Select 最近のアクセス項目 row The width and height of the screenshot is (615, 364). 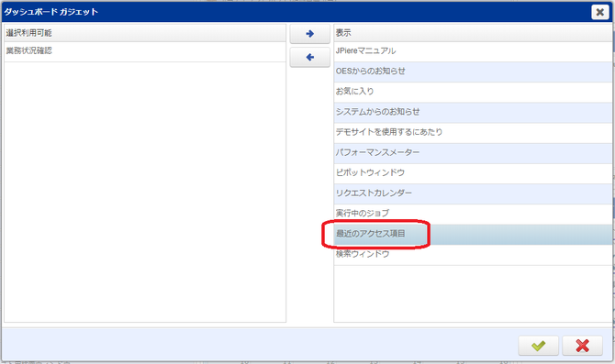pyautogui.click(x=473, y=235)
